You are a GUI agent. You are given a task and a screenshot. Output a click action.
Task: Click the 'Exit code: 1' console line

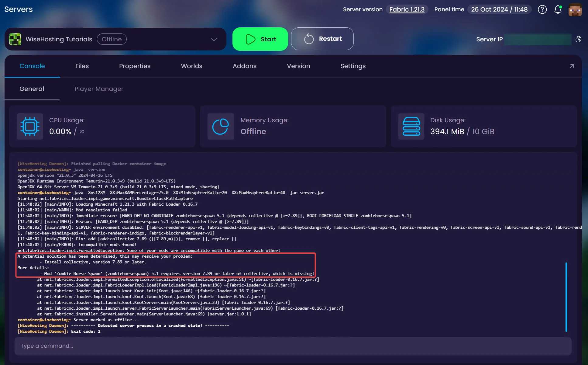(85, 331)
